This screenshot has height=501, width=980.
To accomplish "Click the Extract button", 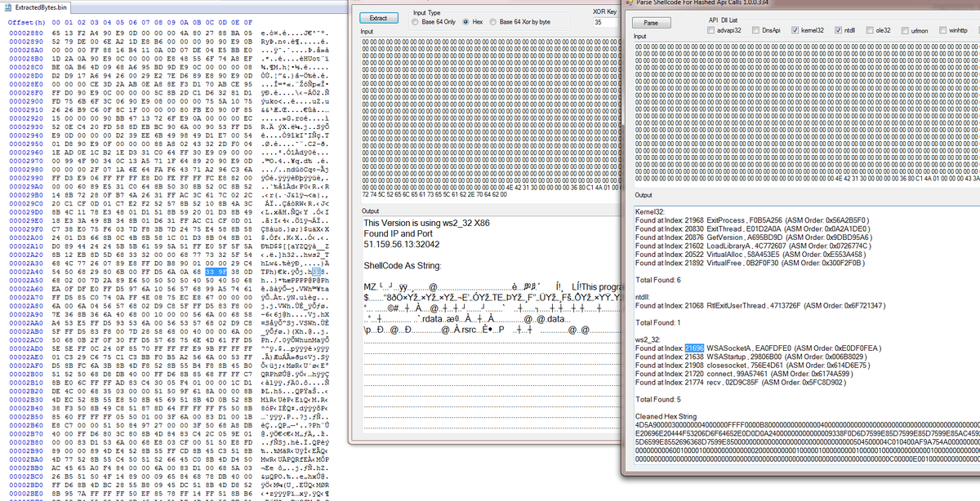I will point(378,17).
